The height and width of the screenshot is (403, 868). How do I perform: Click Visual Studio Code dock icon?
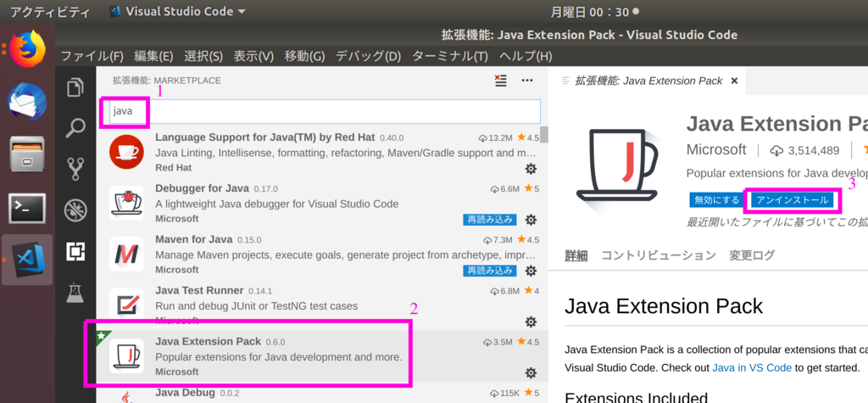pyautogui.click(x=27, y=260)
